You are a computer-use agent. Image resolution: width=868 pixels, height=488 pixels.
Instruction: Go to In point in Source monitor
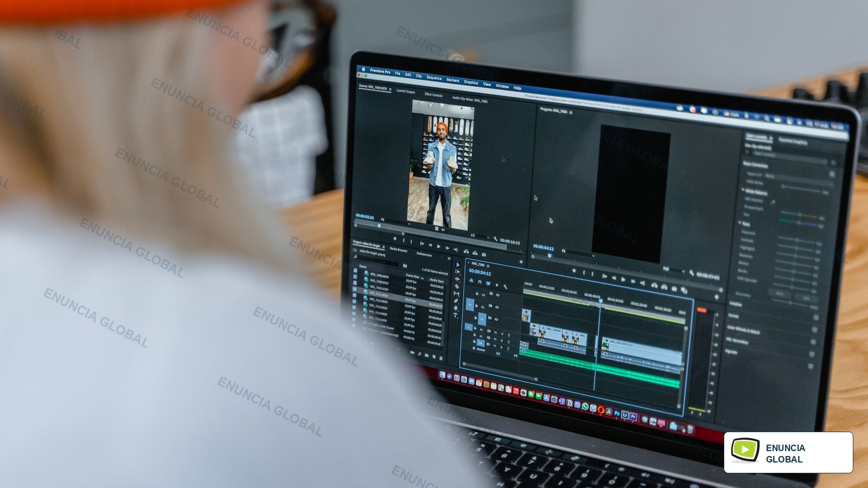tap(422, 243)
